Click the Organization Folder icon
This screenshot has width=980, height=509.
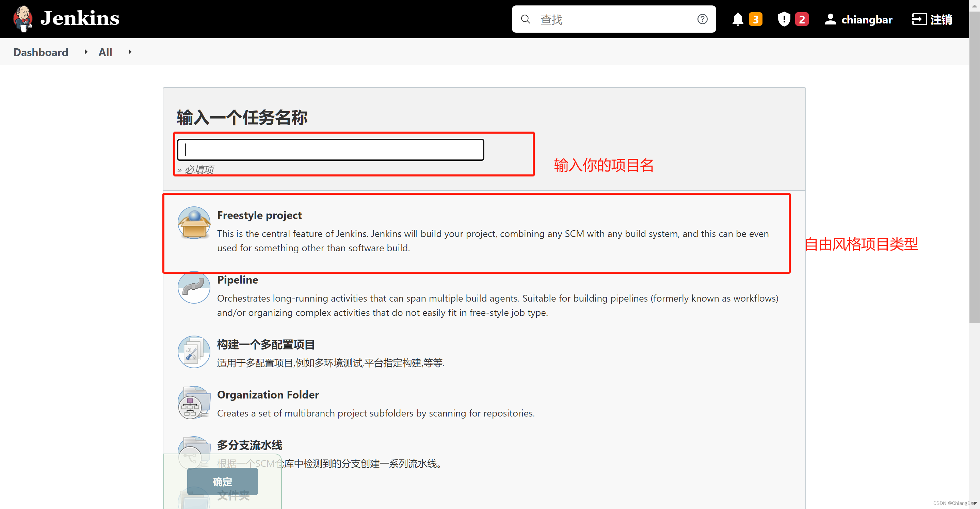click(x=194, y=402)
